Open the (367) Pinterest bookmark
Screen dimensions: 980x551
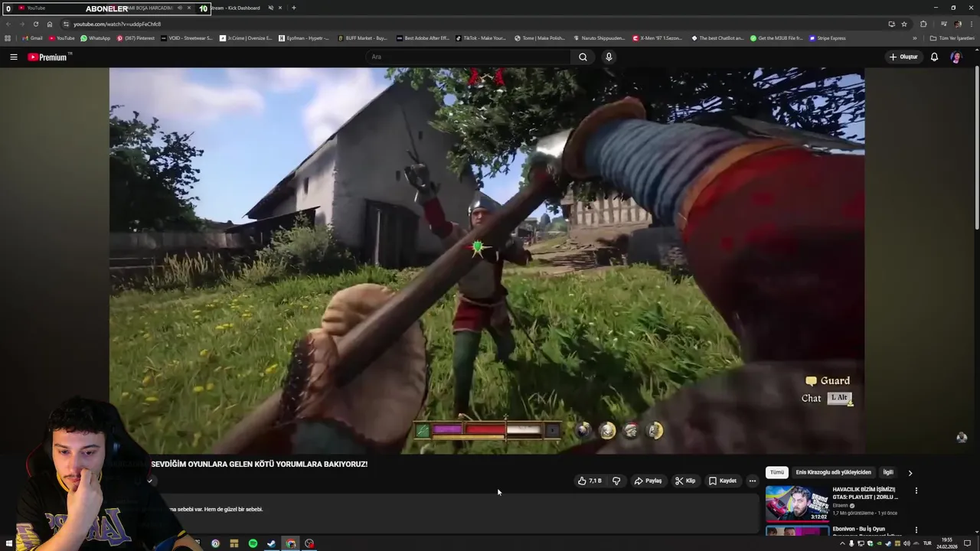(x=136, y=38)
